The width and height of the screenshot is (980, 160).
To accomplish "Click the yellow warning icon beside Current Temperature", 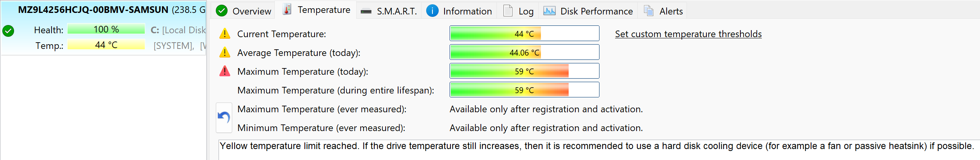I will click(225, 34).
